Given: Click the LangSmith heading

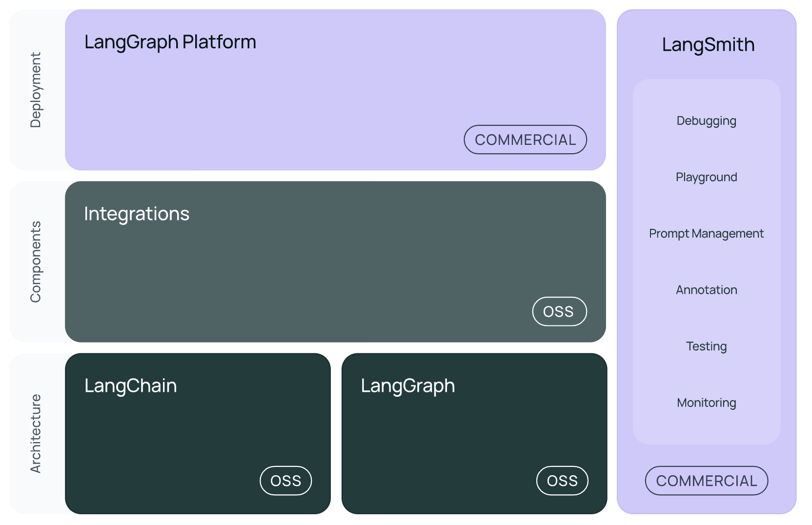Looking at the screenshot, I should coord(708,45).
